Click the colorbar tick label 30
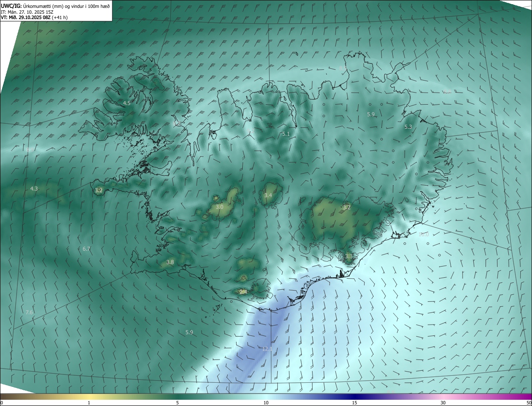532x406 pixels. click(443, 403)
